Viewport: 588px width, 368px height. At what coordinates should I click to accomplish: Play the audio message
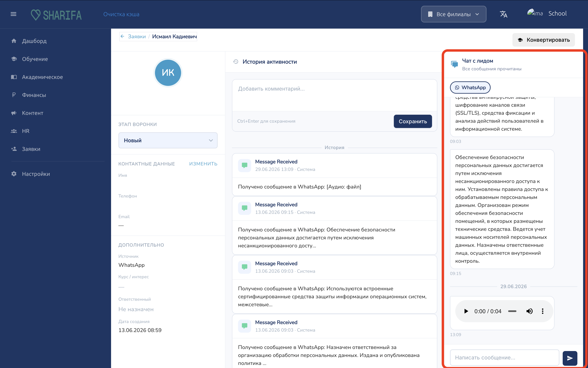point(466,311)
